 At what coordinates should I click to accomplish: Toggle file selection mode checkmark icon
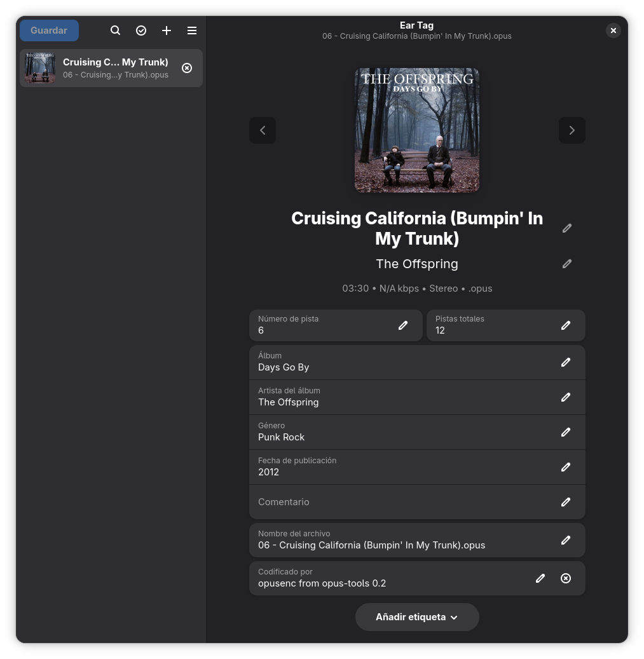[141, 31]
